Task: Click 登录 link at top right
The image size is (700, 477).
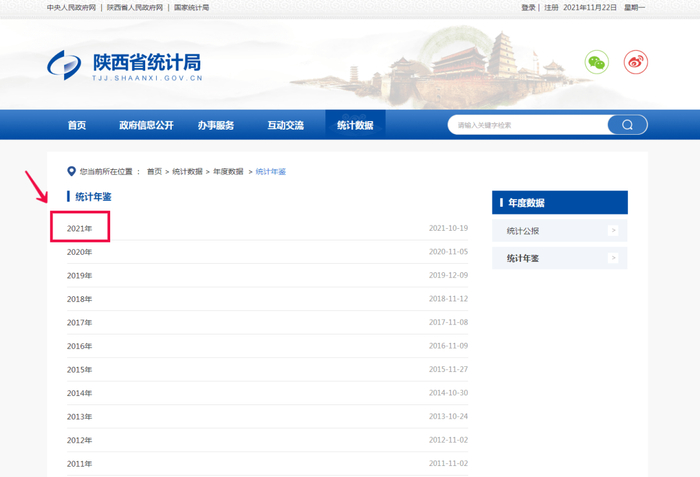Action: (528, 7)
